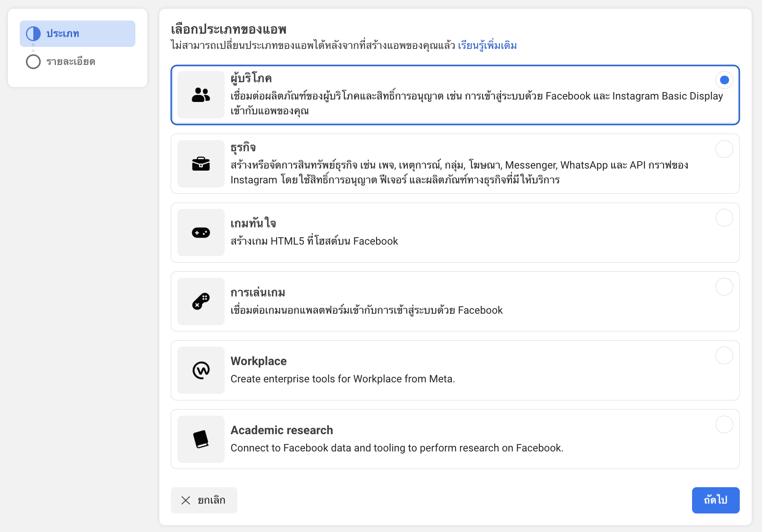Click the empty circle step icon รายละเอียด

(33, 62)
